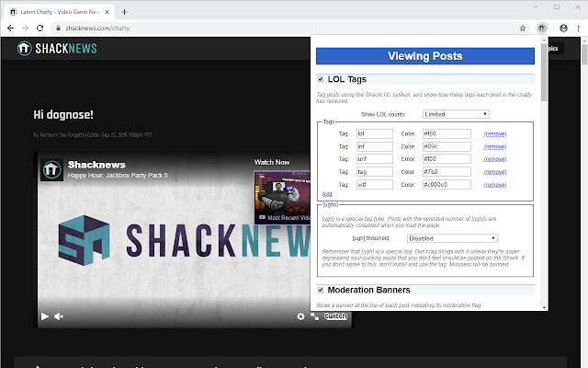Click the page vertical scrollbar thumb
Viewport: 588px width, 368px height.
(584, 55)
